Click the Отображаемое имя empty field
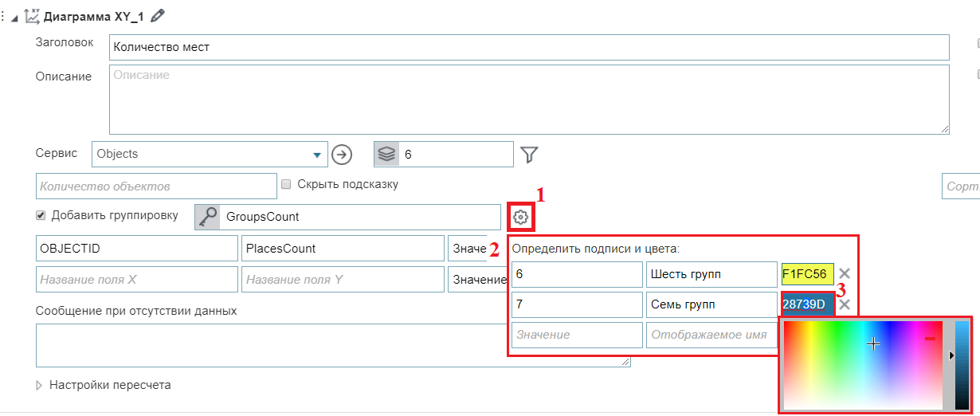The image size is (980, 416). pos(711,335)
